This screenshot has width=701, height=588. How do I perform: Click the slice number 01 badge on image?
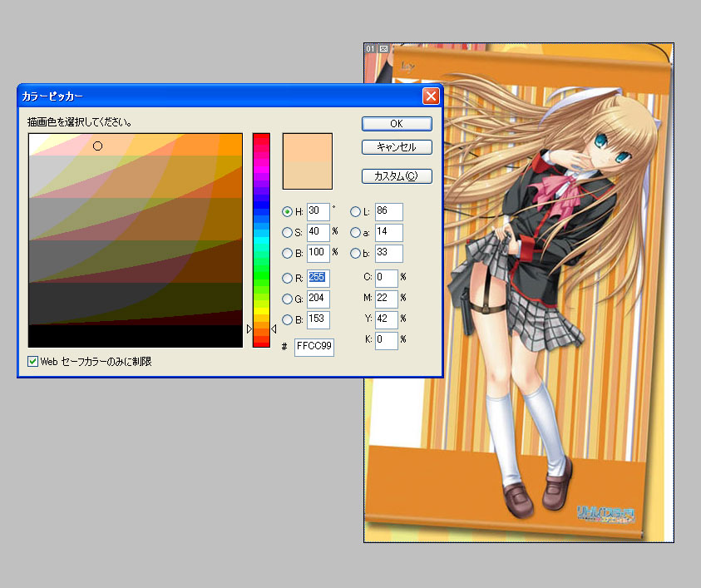pyautogui.click(x=371, y=49)
